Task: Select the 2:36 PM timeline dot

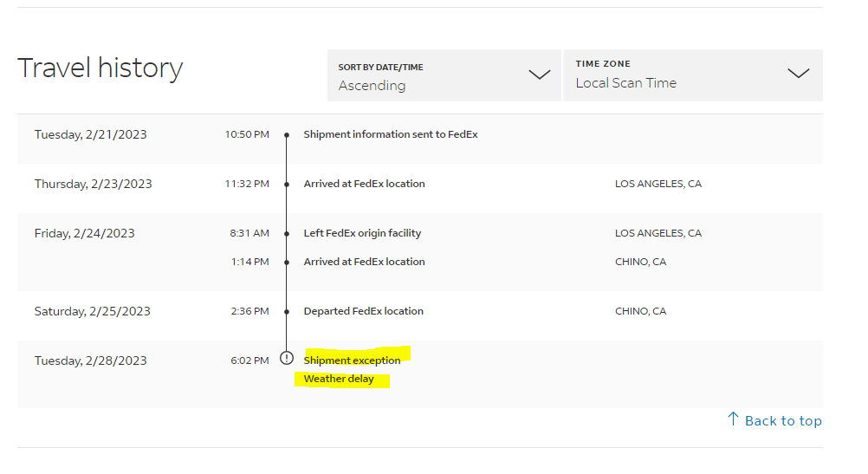Action: (x=287, y=312)
